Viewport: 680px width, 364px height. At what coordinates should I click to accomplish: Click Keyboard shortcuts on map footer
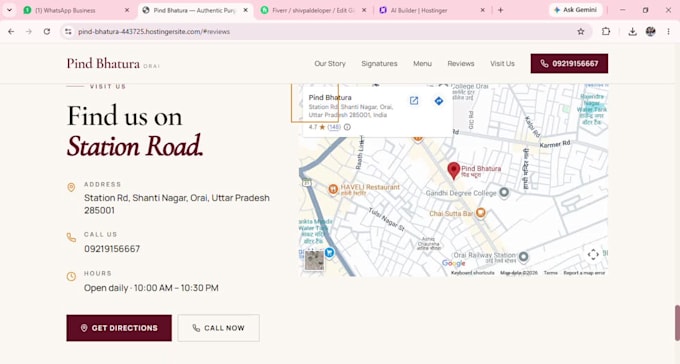click(x=472, y=273)
